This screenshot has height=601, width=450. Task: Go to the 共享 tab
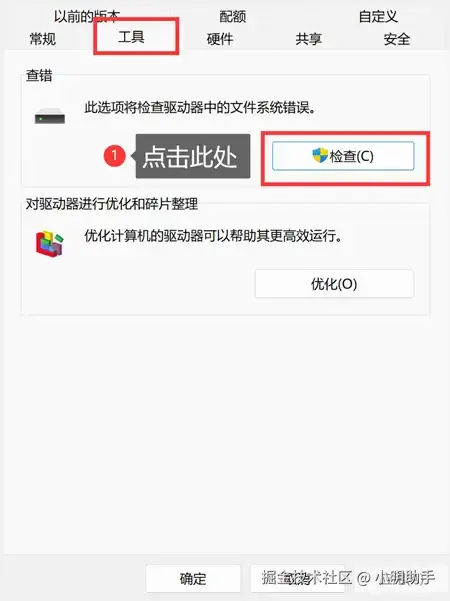coord(309,39)
